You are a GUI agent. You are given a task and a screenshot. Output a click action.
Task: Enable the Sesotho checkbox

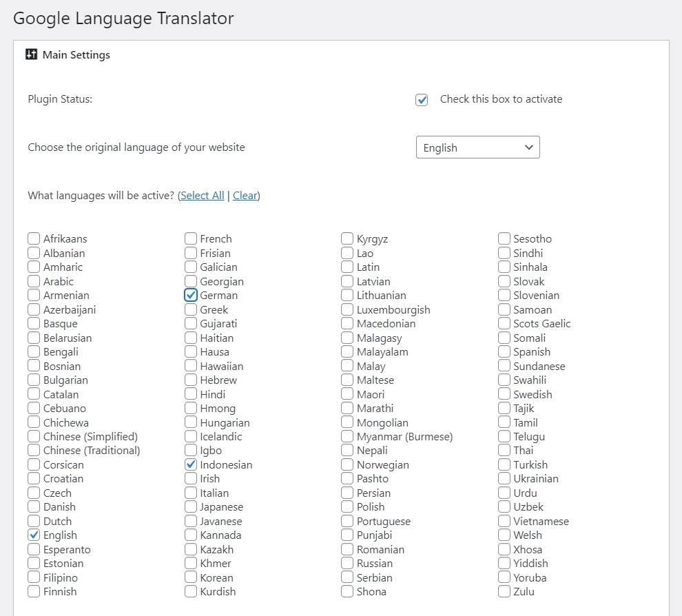tap(504, 238)
